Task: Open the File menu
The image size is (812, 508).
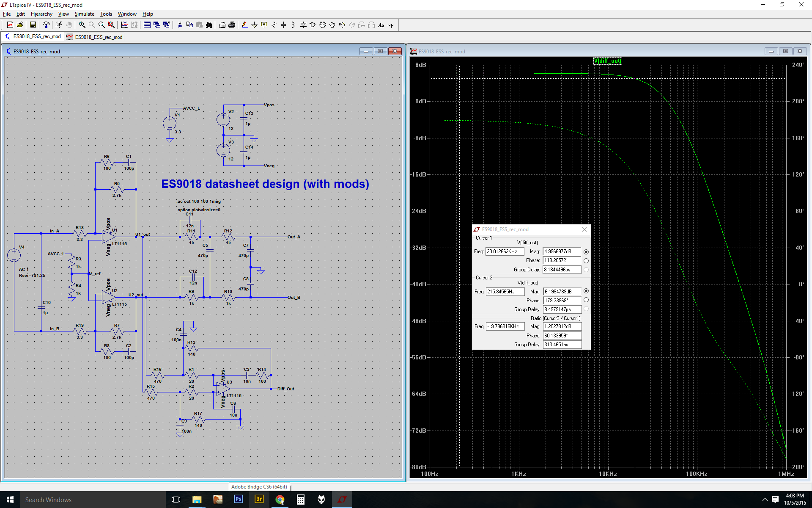Action: click(x=7, y=14)
